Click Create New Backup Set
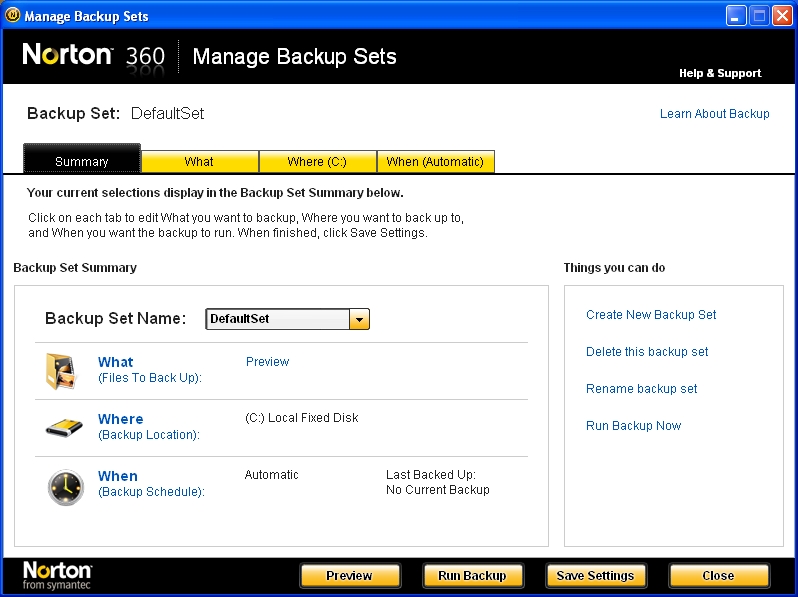 point(651,315)
